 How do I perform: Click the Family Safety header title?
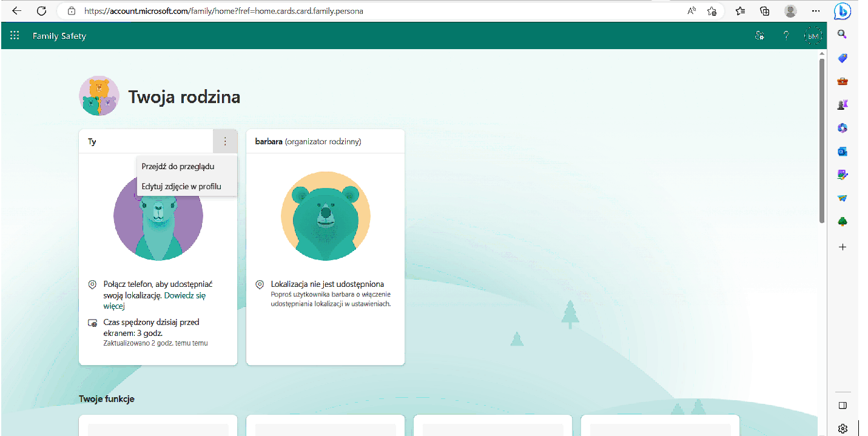(x=59, y=36)
